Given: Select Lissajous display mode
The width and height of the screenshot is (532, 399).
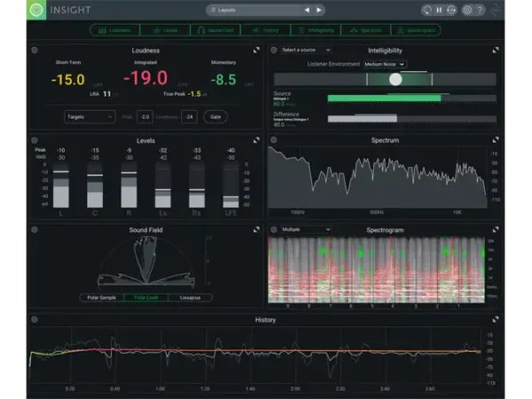Looking at the screenshot, I should 190,298.
